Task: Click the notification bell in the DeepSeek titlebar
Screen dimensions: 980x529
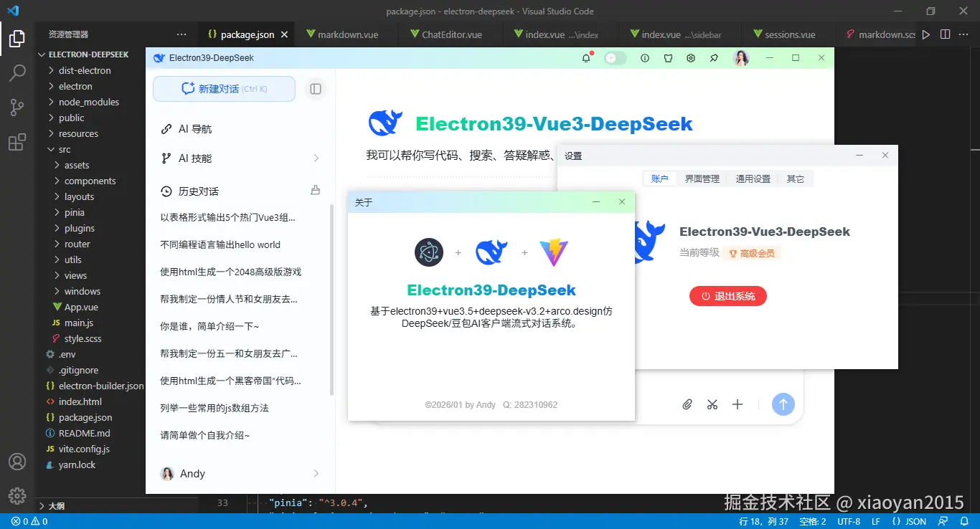Action: point(586,58)
